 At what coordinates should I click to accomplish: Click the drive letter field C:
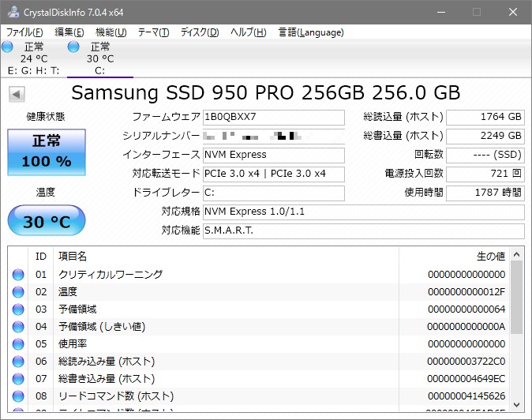274,193
